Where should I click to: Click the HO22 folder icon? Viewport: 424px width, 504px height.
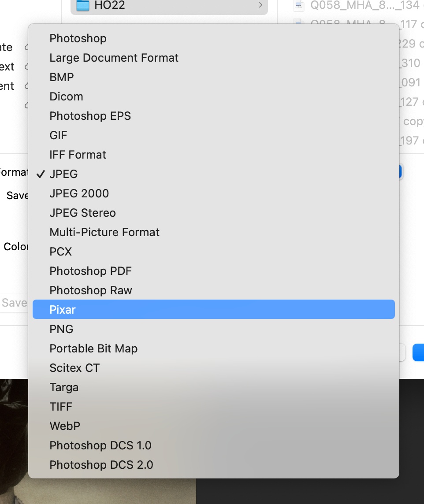[x=83, y=5]
